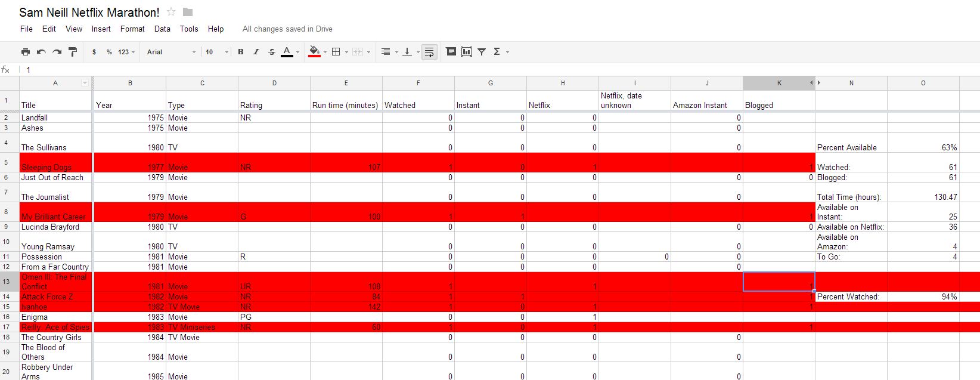Format selection as percent
The image size is (980, 380).
109,52
